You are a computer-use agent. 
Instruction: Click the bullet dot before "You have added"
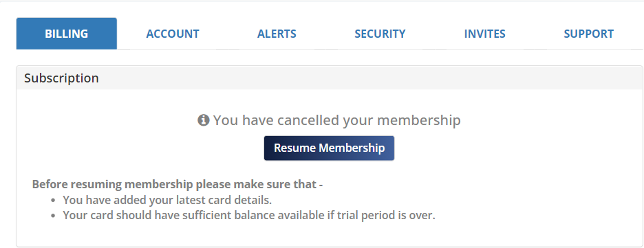point(53,201)
